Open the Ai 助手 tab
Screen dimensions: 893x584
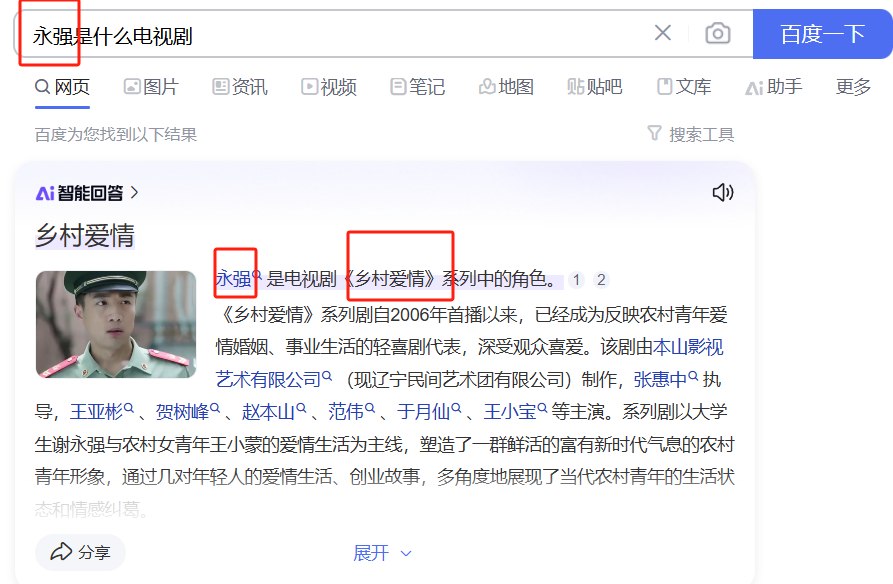coord(774,87)
